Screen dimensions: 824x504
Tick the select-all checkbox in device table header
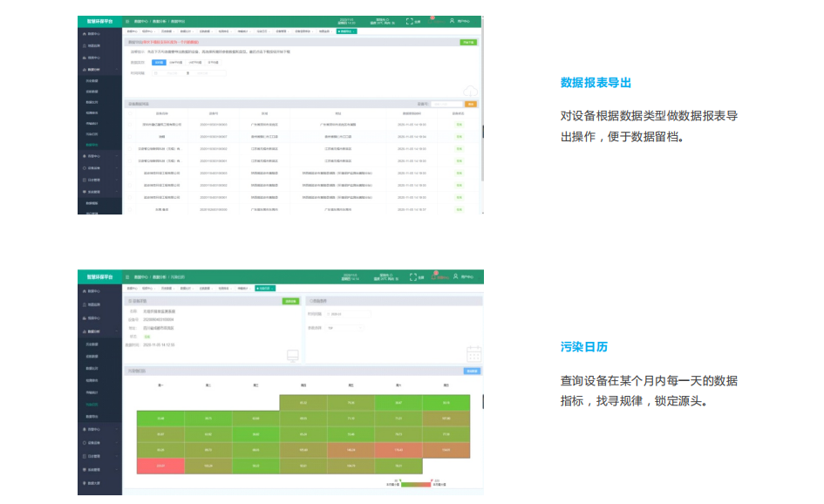point(129,112)
